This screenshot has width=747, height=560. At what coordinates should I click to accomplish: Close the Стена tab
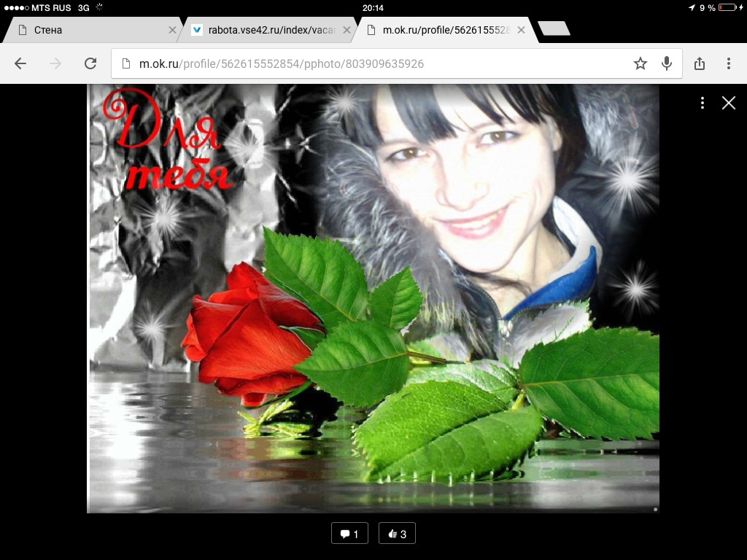pos(173,30)
